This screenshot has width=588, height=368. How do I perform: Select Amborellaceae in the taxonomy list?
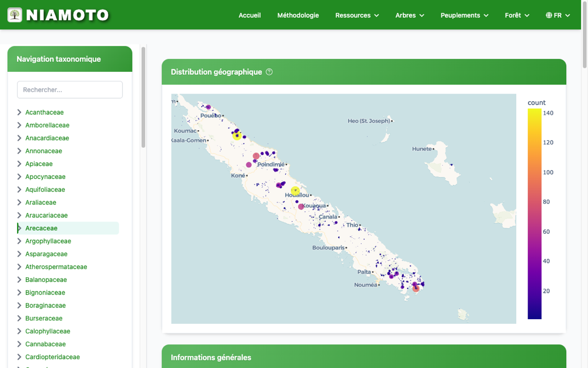coord(47,125)
